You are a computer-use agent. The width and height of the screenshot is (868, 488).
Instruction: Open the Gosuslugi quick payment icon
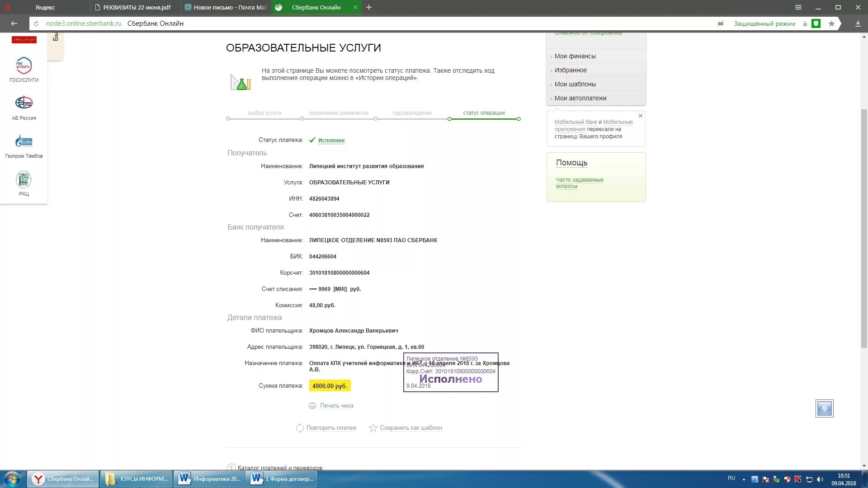coord(24,66)
